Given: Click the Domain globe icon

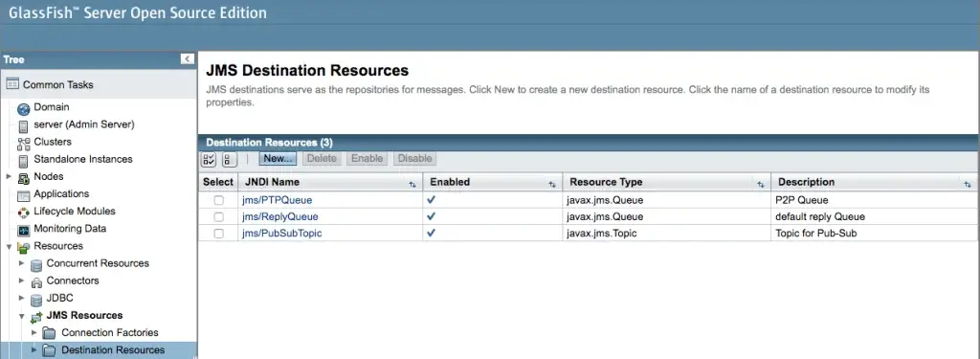Looking at the screenshot, I should (x=24, y=109).
